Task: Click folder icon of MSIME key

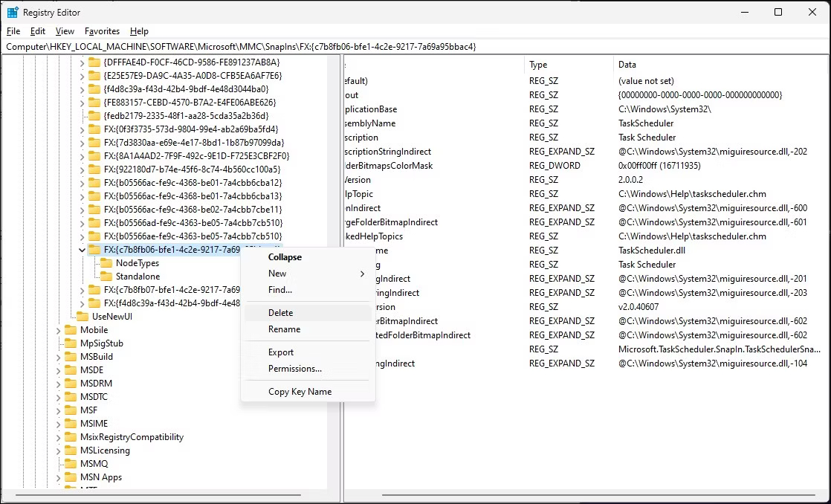Action: point(71,424)
